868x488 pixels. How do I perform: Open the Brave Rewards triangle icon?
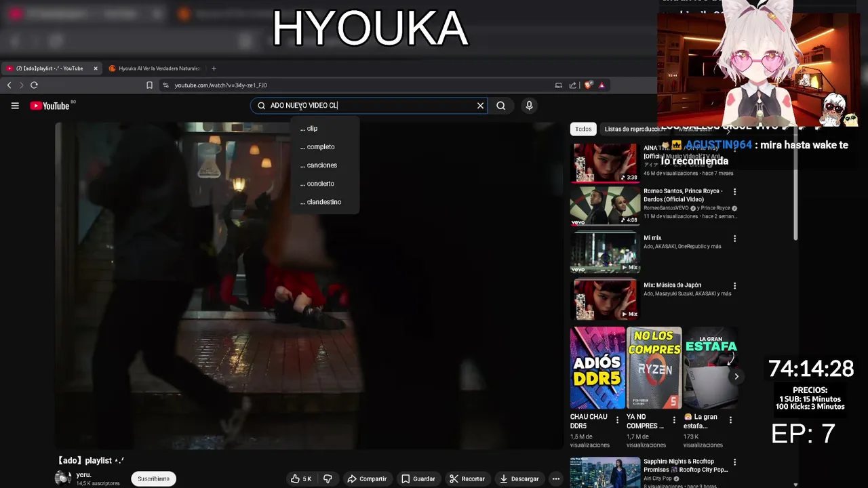point(601,85)
